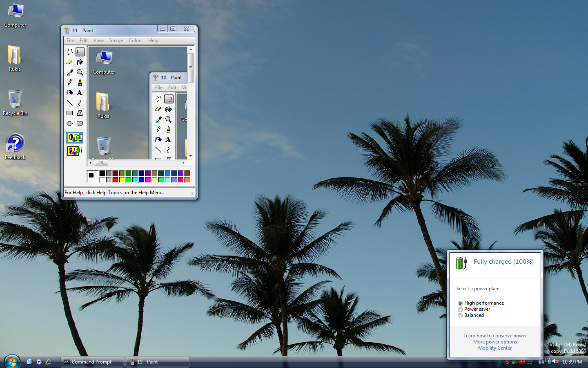Image resolution: width=588 pixels, height=368 pixels.
Task: Switch to Command Prompt in the taskbar
Action: [x=92, y=362]
